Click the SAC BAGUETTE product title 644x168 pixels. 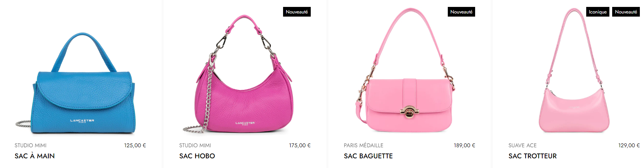[x=368, y=156]
